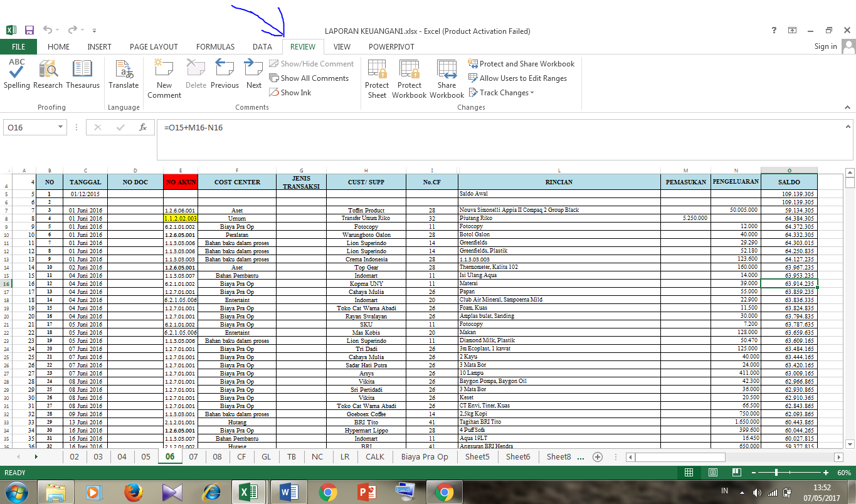This screenshot has width=856, height=504.
Task: Open Ribbon Display Options
Action: coord(793,30)
